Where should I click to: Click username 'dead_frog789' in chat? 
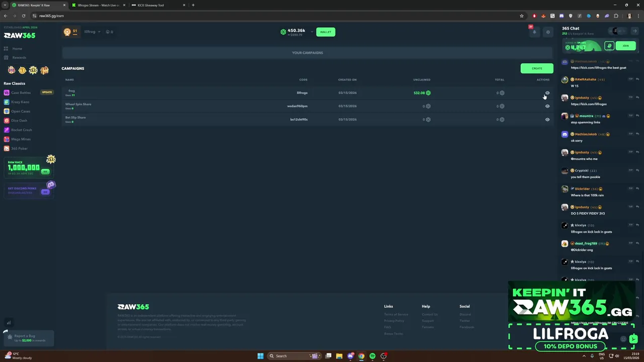[586, 244]
